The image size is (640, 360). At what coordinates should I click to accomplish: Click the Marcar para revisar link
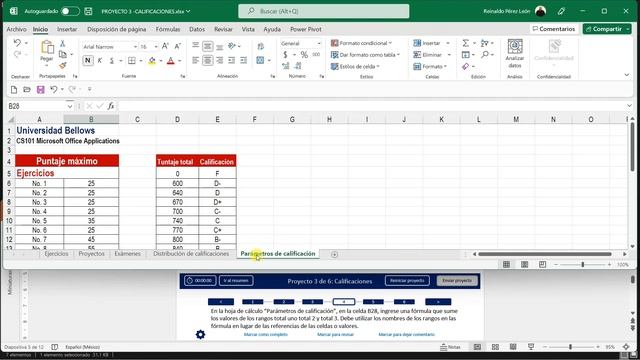[x=336, y=334]
